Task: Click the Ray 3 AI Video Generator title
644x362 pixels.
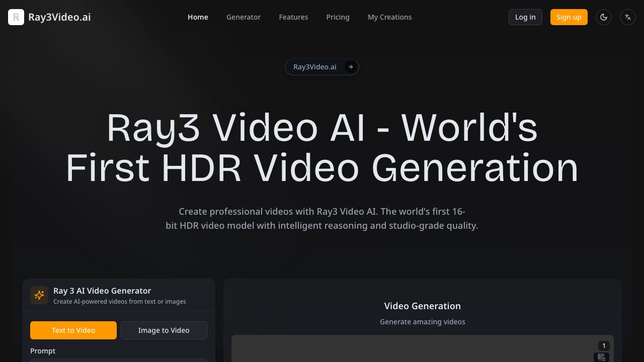Action: click(102, 291)
